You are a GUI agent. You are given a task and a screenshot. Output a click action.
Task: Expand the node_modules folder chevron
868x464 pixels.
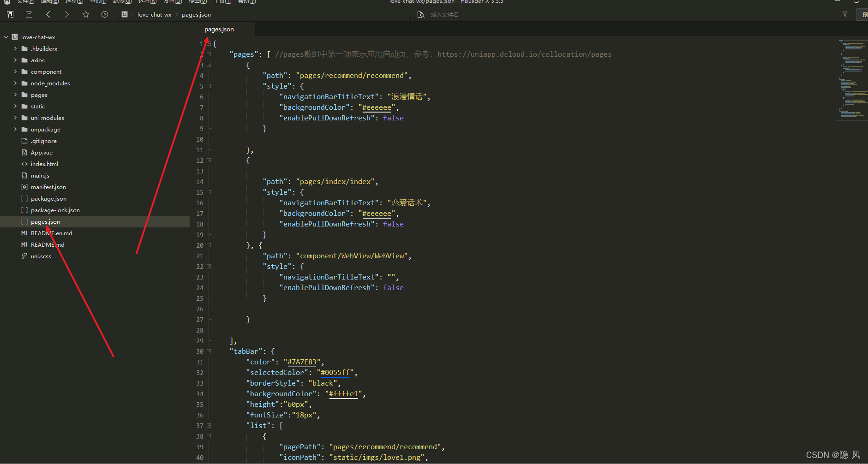coord(15,83)
